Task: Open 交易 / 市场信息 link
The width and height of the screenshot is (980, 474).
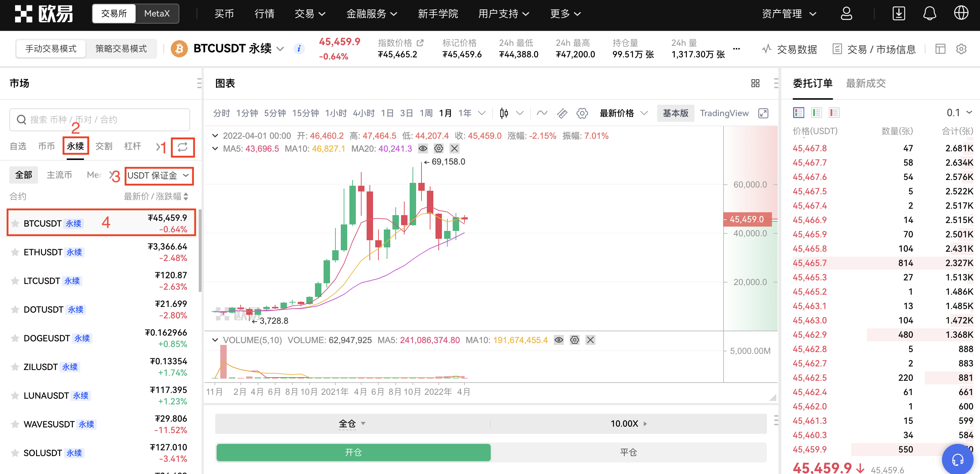Action: pos(874,49)
